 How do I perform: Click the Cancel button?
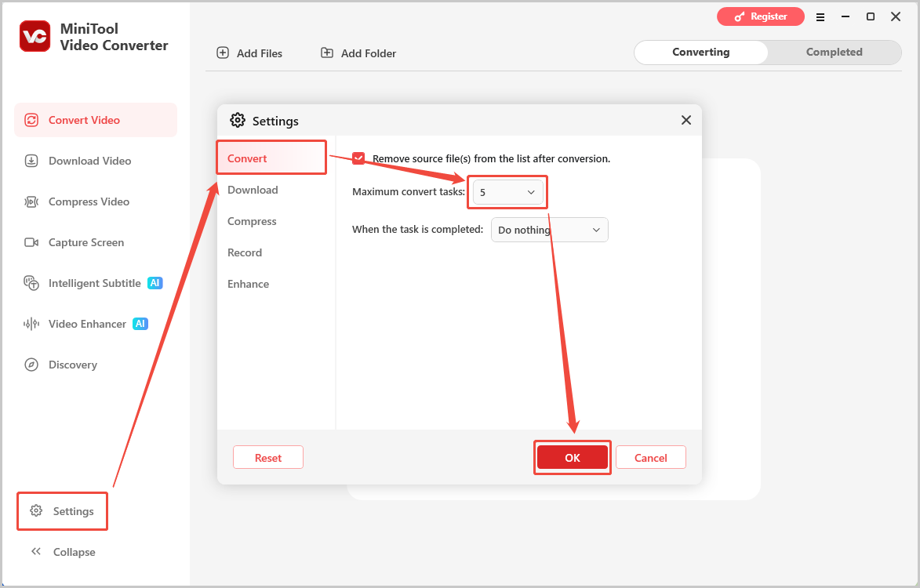651,457
